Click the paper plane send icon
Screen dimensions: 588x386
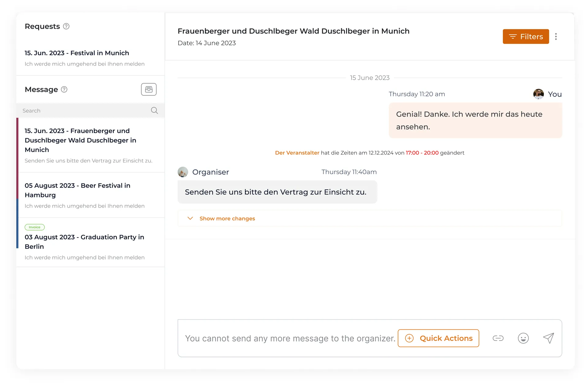coord(548,338)
